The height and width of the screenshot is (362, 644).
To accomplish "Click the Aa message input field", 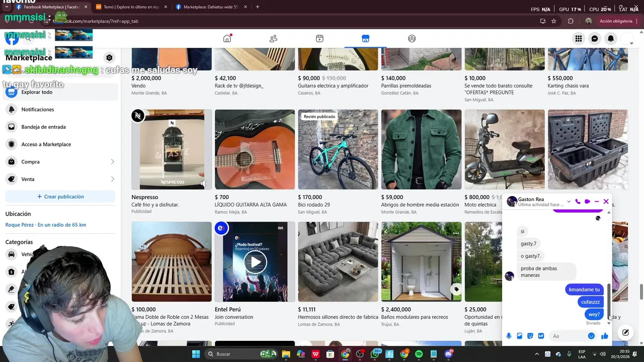I will [569, 336].
